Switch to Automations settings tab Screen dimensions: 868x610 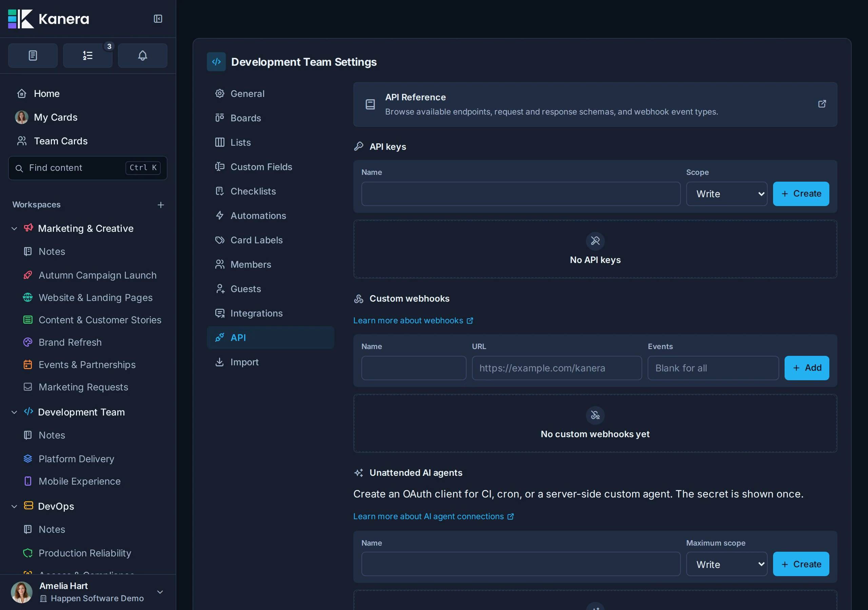[x=270, y=216]
